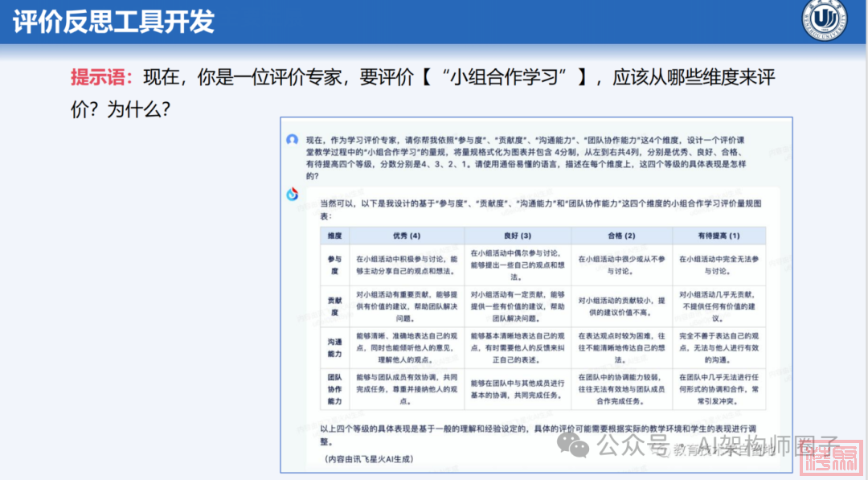Select the 良好 (3) column header

(517, 236)
